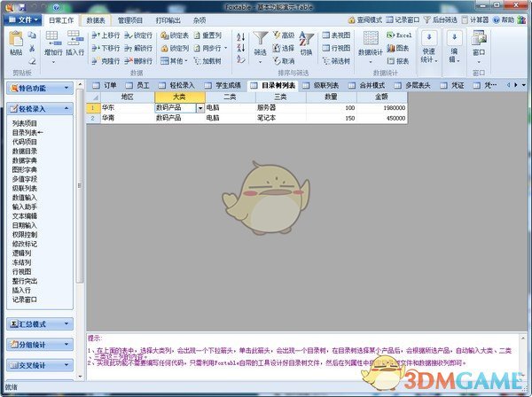Click 筛选树 filter tree
The height and width of the screenshot is (397, 532).
(336, 61)
